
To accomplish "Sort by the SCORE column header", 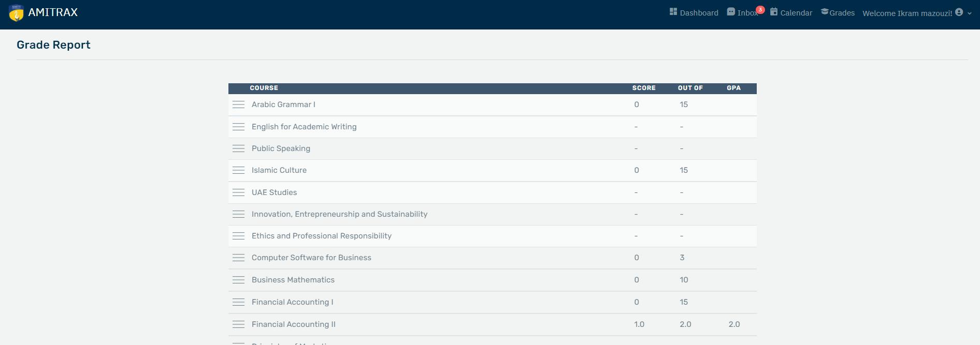I will tap(643, 88).
